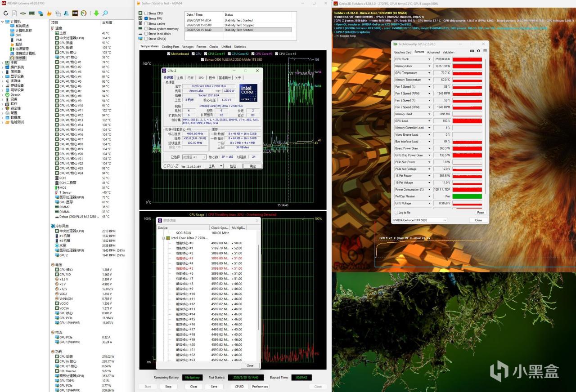Select the 15:14:40 Stability Test Started row
The image size is (576, 392).
[x=238, y=30]
